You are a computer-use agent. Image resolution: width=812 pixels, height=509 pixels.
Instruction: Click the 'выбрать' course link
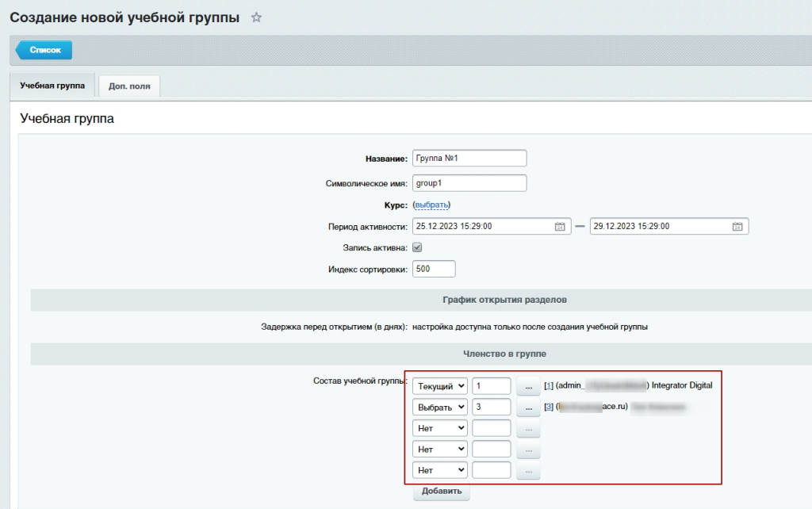(432, 205)
